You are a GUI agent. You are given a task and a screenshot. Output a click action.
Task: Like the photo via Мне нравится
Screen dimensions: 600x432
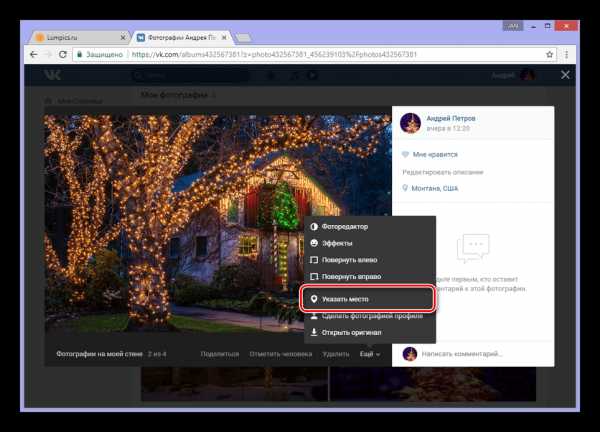[x=435, y=155]
